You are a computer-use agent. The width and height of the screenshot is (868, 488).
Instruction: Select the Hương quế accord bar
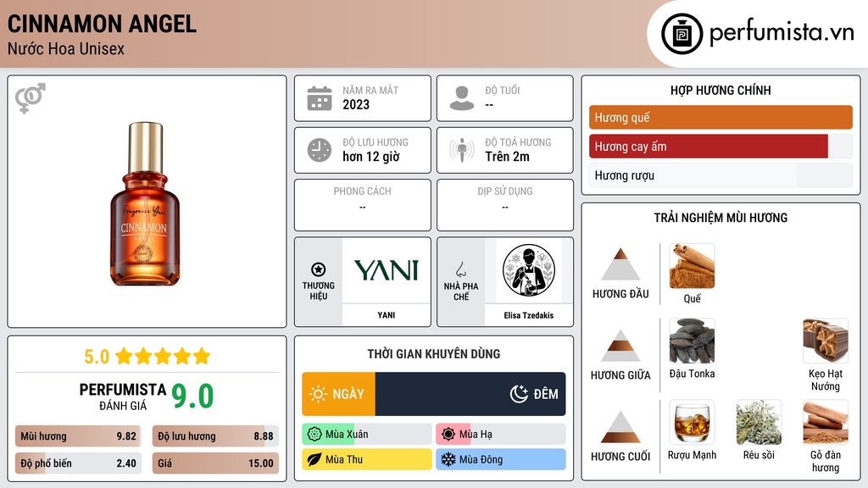(721, 117)
